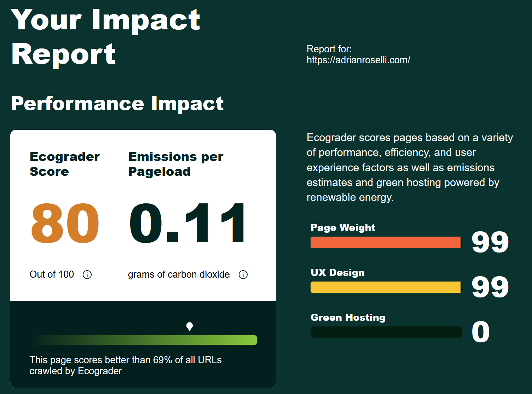Viewport: 532px width, 394px height.
Task: Click the green gradient percentile bar
Action: pyautogui.click(x=143, y=340)
